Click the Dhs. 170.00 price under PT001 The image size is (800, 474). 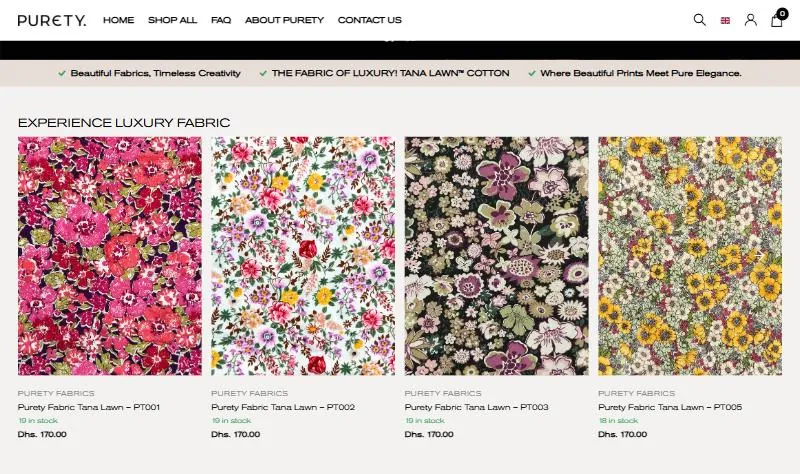point(42,435)
